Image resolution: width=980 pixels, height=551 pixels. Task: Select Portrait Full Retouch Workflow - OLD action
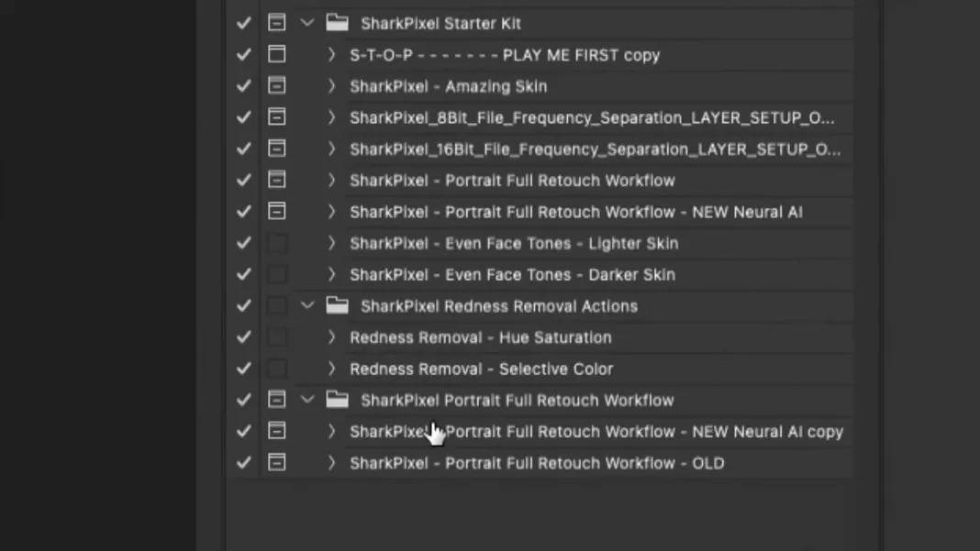point(537,463)
